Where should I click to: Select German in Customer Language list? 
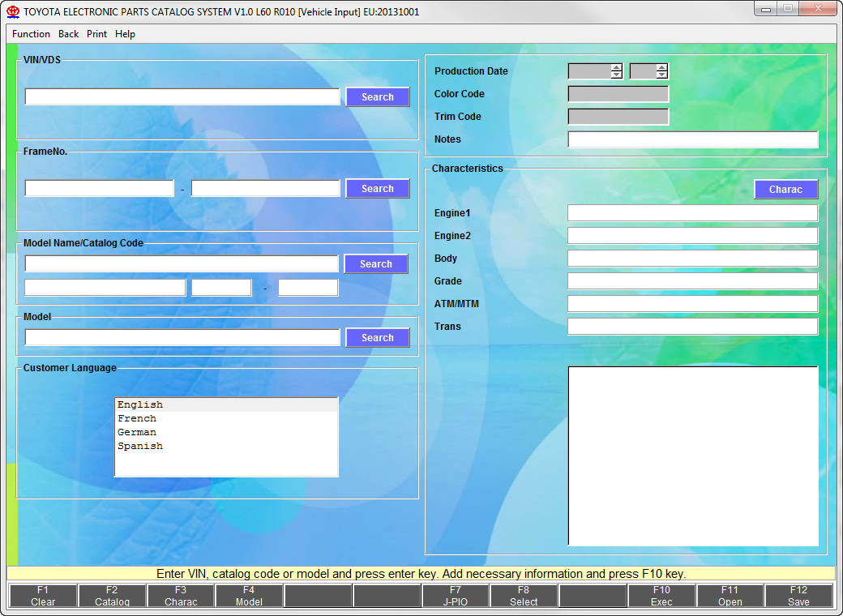click(226, 432)
